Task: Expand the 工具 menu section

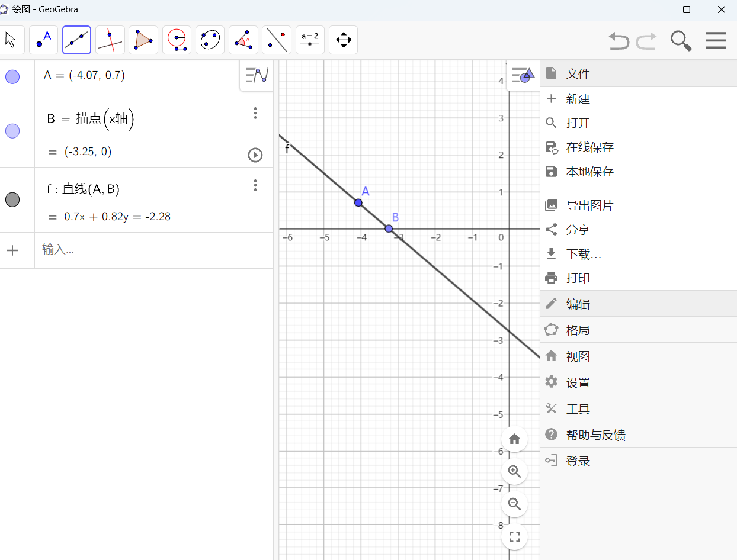Action: pyautogui.click(x=639, y=408)
